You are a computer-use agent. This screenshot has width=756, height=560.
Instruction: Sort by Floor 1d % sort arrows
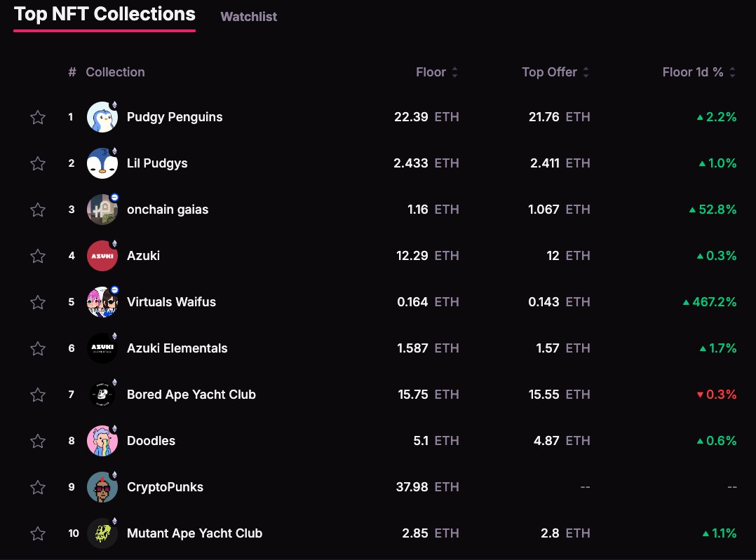(x=732, y=72)
